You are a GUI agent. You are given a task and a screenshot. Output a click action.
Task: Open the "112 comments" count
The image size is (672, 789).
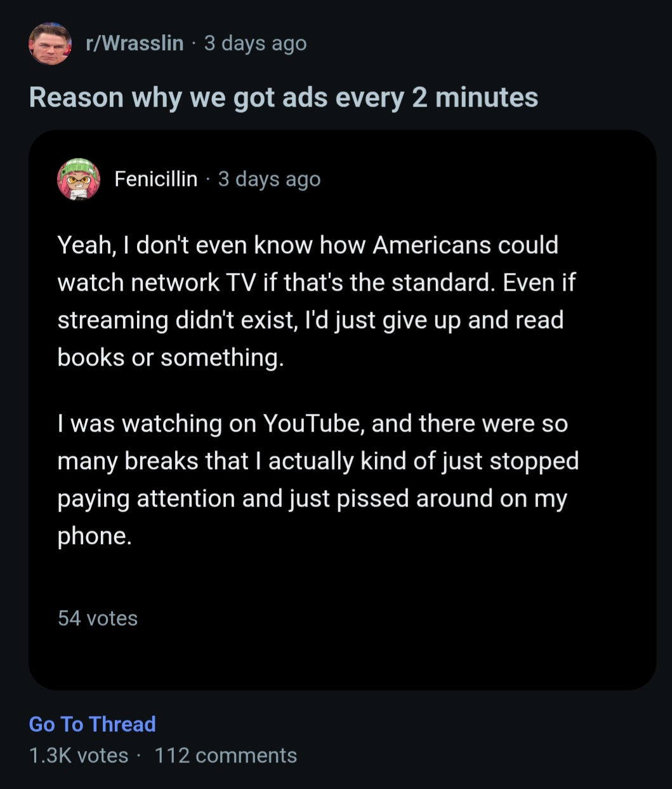tap(225, 755)
